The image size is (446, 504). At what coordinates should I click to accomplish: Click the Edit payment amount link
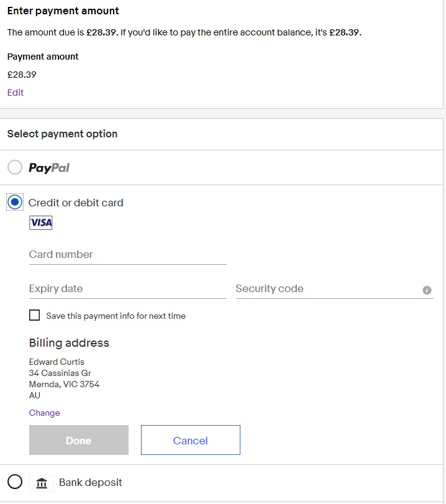coord(16,93)
